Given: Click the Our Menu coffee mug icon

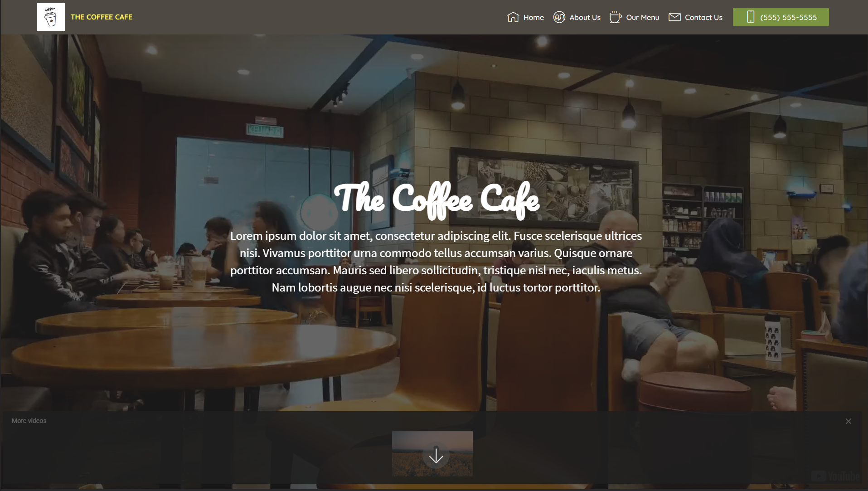Looking at the screenshot, I should pos(615,17).
